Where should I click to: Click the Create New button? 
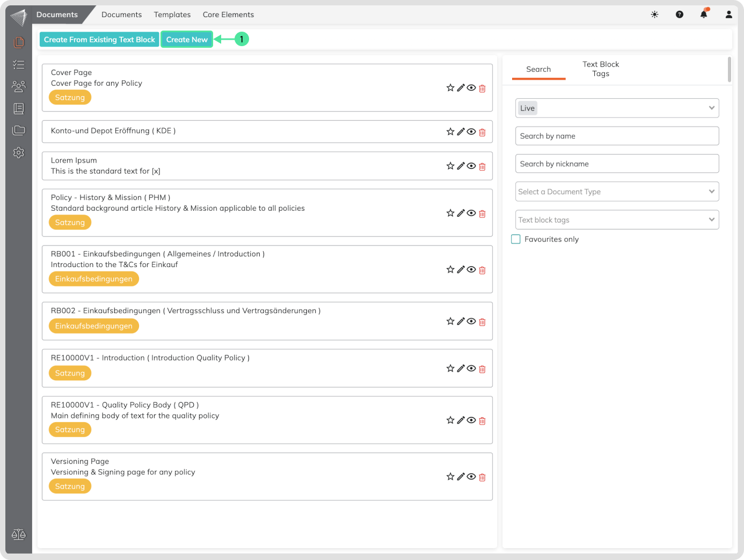click(x=187, y=40)
